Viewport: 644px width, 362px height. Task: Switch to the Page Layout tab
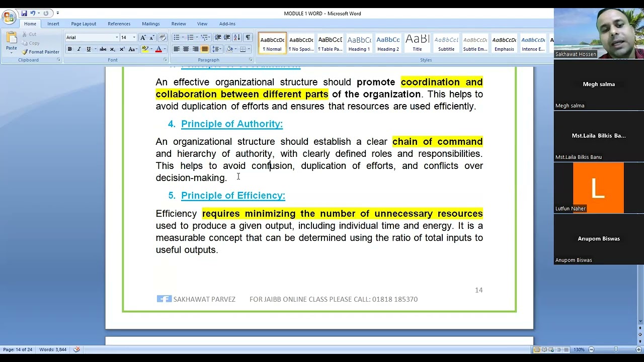[x=84, y=24]
